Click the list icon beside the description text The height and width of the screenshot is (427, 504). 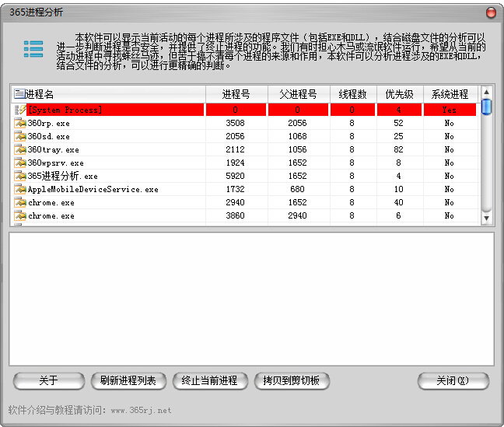[x=33, y=48]
